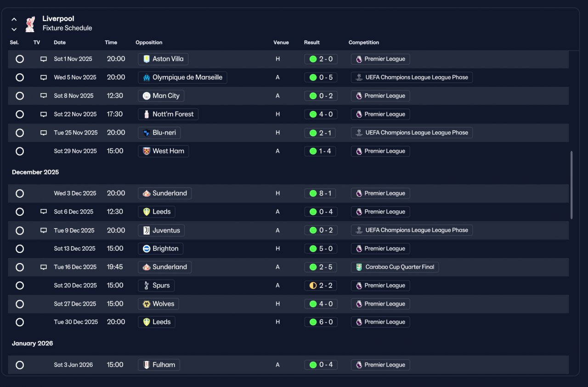Open the Juventus opposition button
Screen dimensions: 588x387
pos(161,230)
